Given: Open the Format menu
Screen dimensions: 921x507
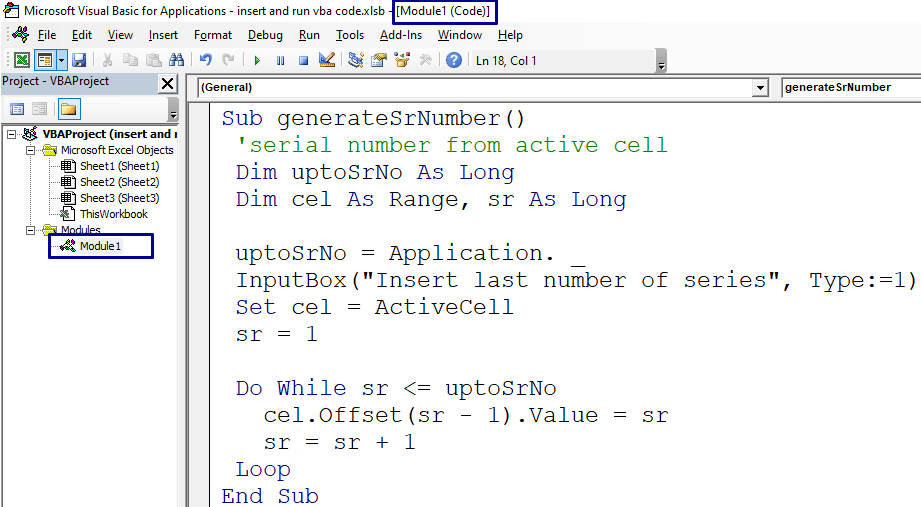Looking at the screenshot, I should 213,35.
